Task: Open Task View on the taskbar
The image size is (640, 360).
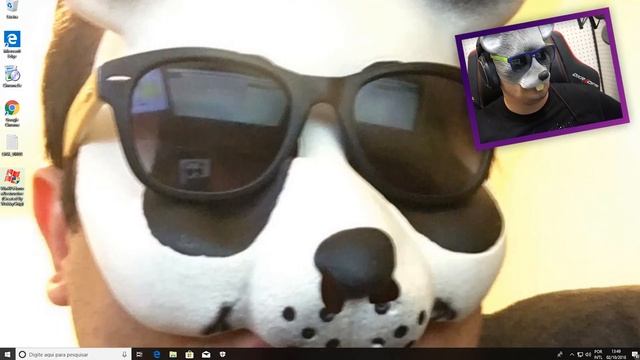Action: (139, 354)
